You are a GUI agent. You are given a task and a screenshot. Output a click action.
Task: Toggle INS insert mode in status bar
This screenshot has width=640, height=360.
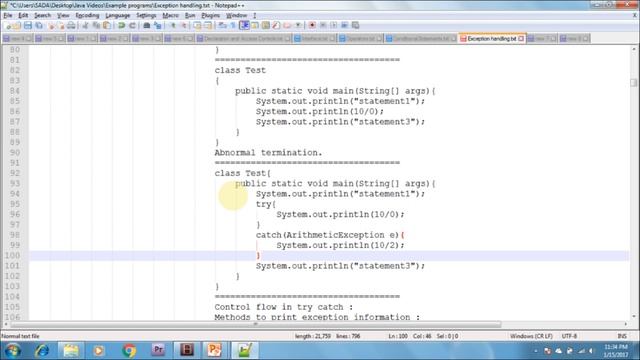[x=622, y=336]
